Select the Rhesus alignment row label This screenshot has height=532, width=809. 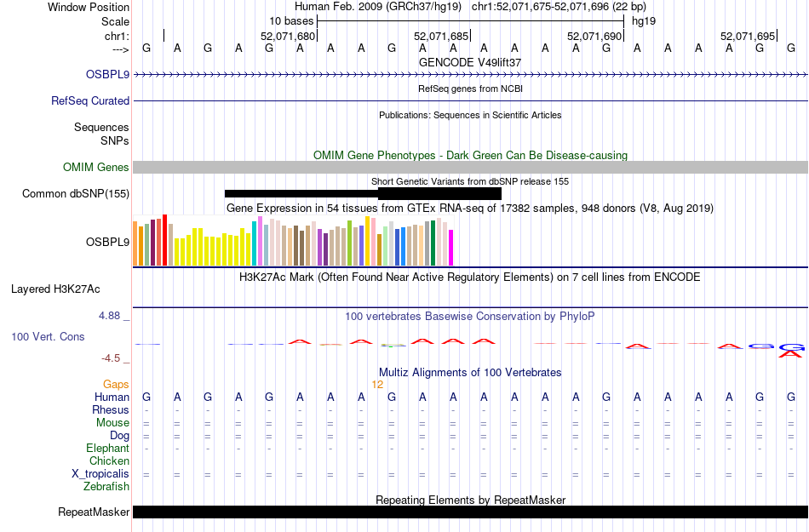[111, 409]
